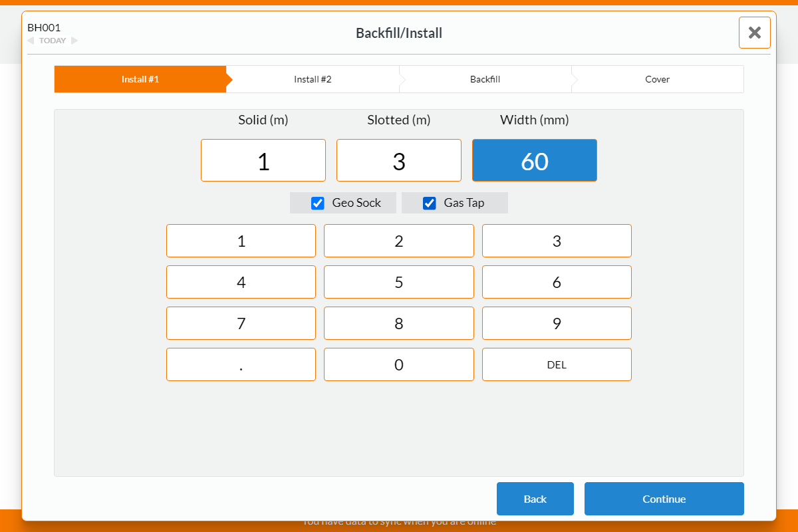Uncheck the Geo Sock checkbox

point(318,203)
